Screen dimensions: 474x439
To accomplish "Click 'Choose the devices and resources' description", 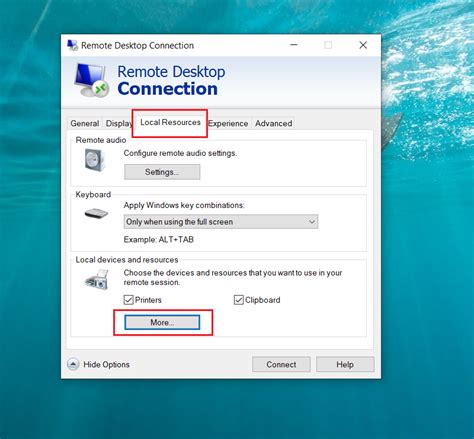I will click(x=233, y=277).
